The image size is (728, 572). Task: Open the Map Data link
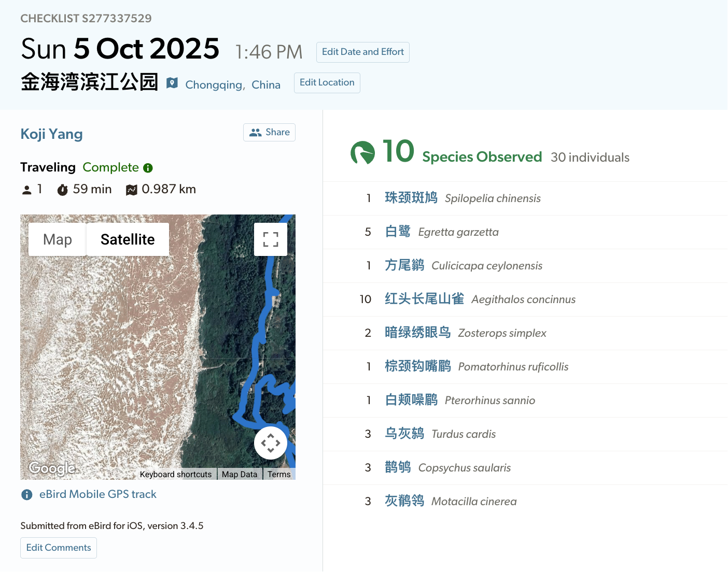[240, 474]
